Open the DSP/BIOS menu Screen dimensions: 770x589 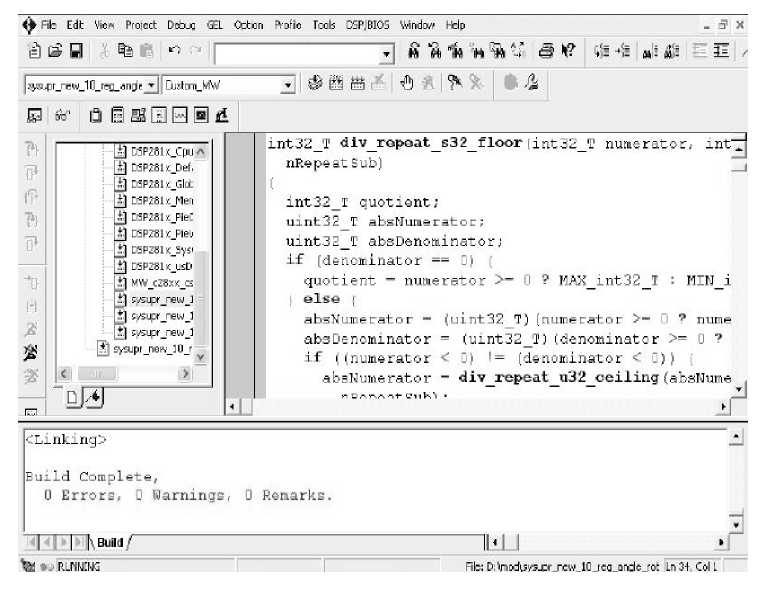coord(367,25)
